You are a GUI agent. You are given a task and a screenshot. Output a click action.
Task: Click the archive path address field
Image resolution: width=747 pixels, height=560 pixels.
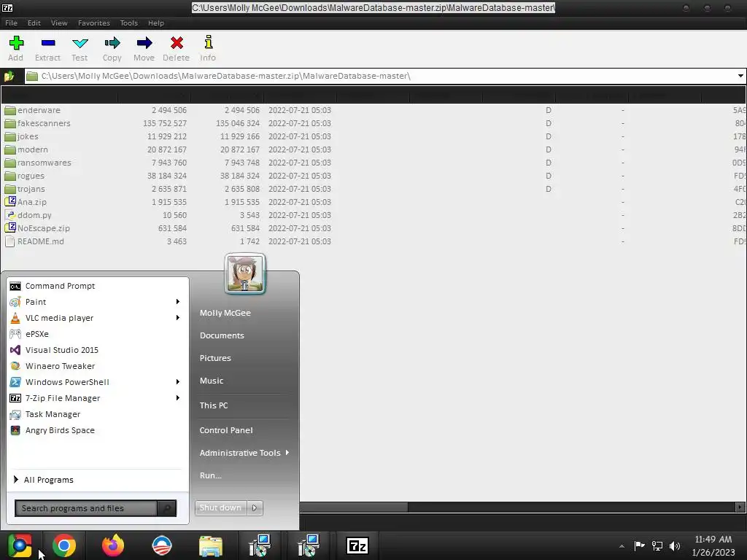pos(380,76)
